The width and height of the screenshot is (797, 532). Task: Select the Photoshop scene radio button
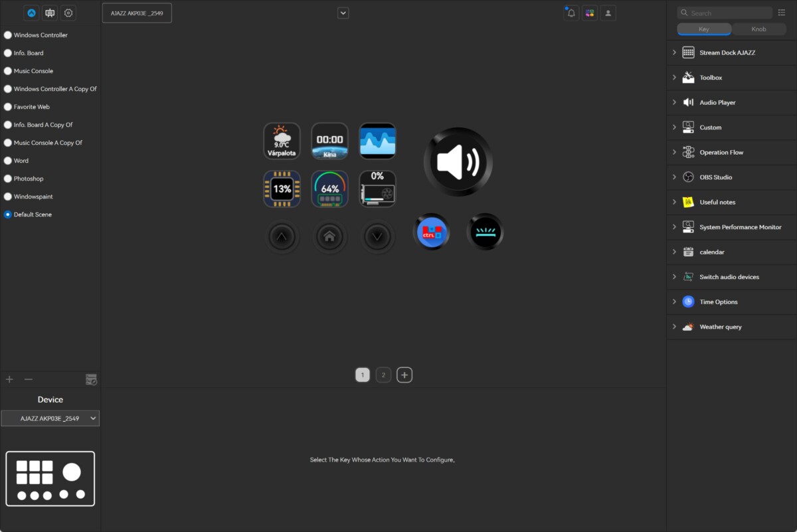click(8, 179)
